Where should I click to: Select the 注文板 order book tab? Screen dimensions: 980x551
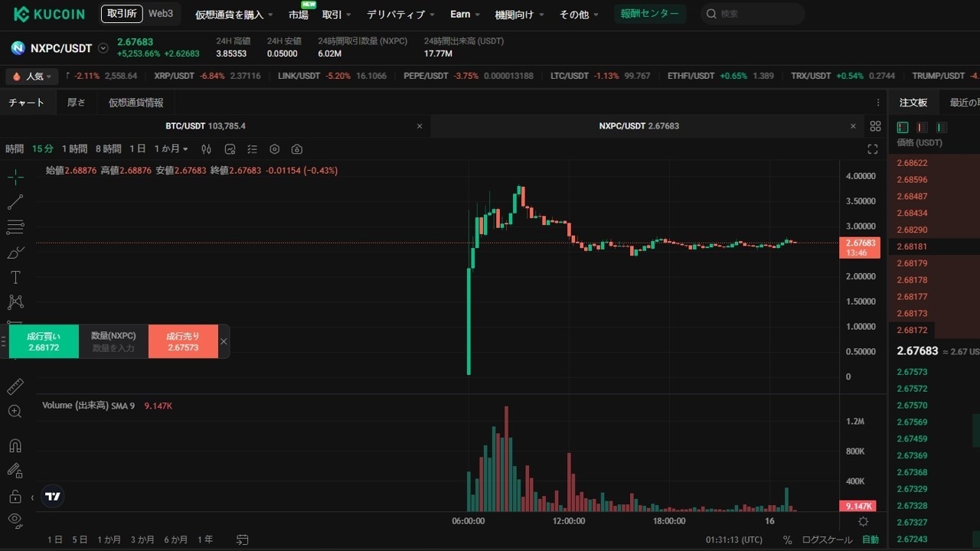(913, 103)
